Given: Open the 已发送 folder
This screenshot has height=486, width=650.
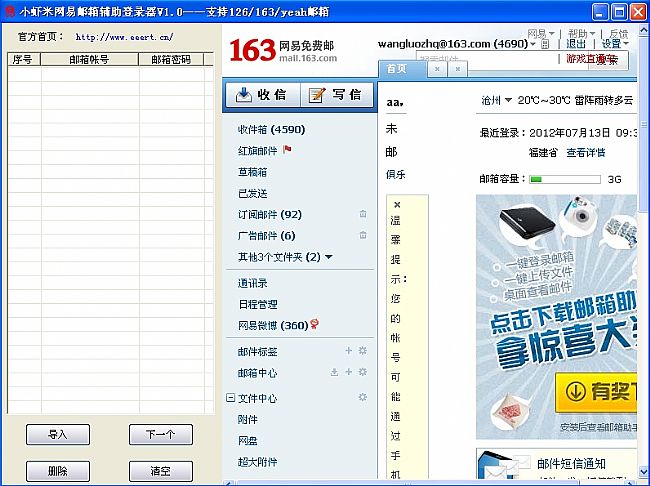Looking at the screenshot, I should coord(252,193).
